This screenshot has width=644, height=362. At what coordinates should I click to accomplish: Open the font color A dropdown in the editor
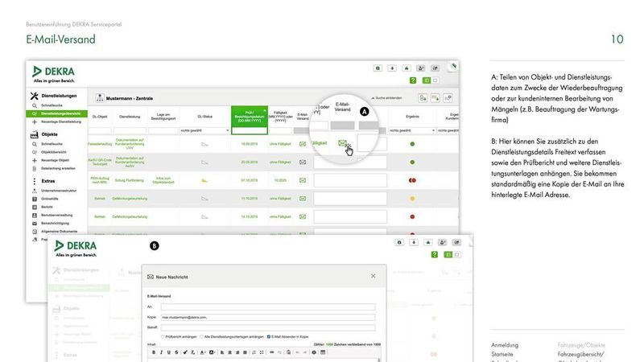coord(203,352)
